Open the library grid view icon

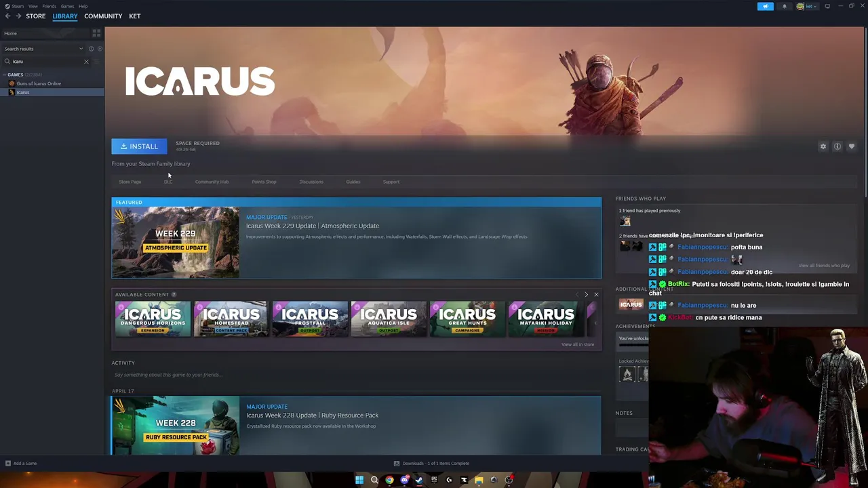[x=96, y=33]
